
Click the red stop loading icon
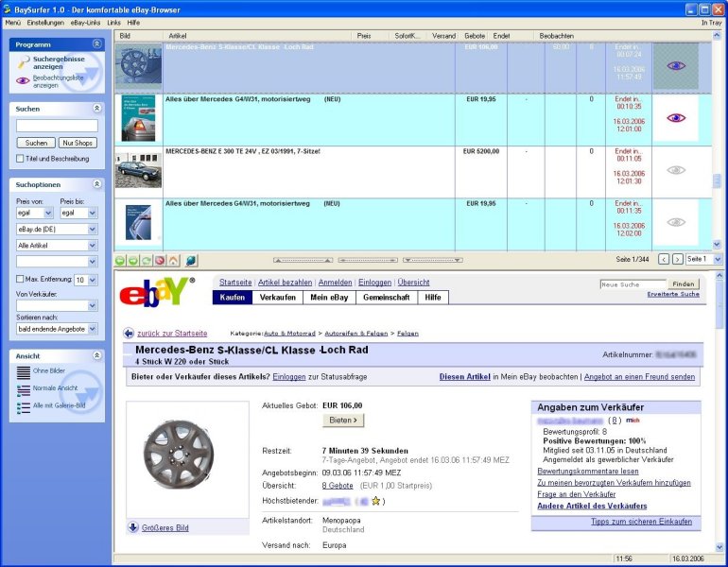click(x=160, y=260)
